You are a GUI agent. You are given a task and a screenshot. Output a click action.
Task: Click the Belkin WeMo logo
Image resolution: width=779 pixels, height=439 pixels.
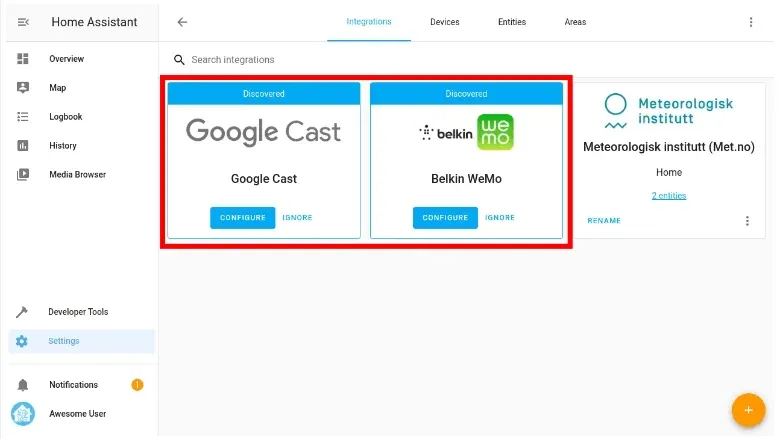467,132
